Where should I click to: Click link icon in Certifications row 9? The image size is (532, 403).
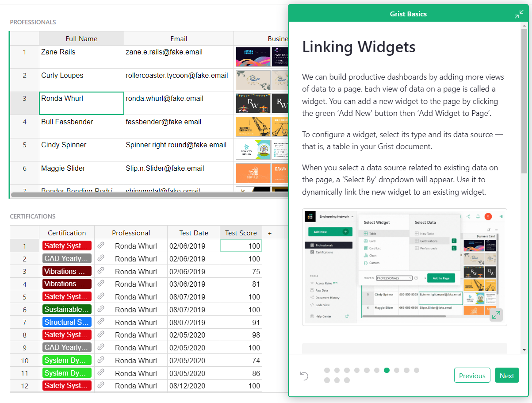click(101, 347)
